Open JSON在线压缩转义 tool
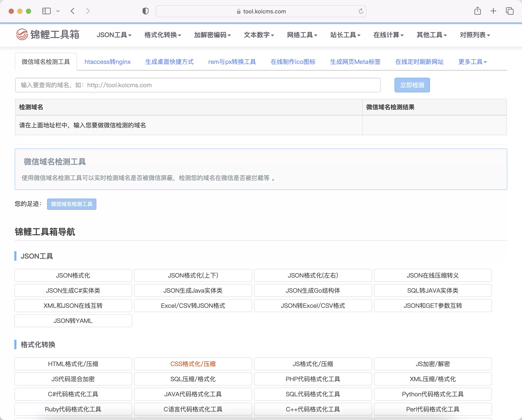This screenshot has height=420, width=522. pos(433,275)
